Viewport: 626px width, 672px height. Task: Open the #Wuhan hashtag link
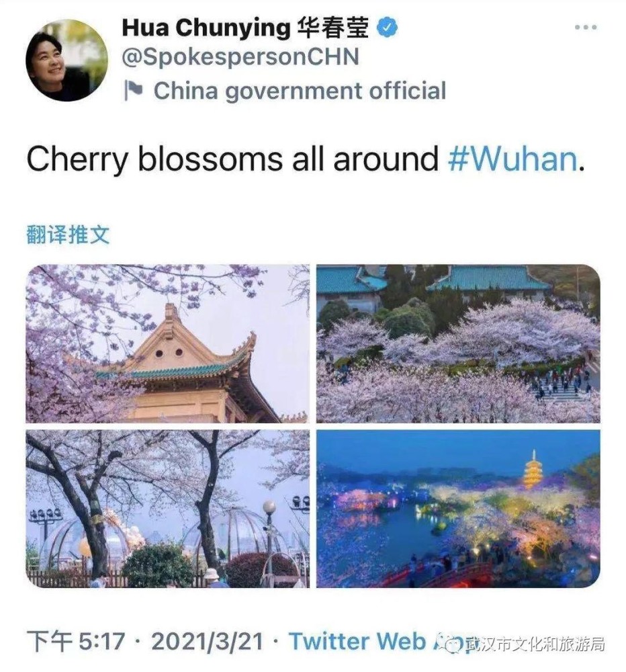pyautogui.click(x=512, y=159)
